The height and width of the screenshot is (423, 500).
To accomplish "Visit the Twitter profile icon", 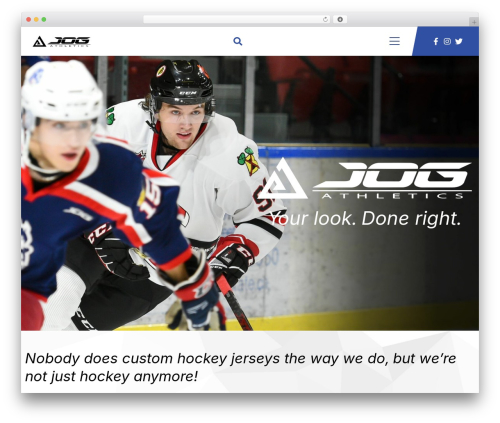I will coord(459,41).
